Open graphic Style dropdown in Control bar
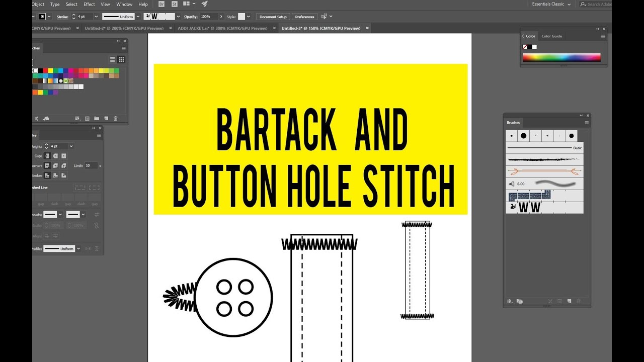 (x=249, y=17)
